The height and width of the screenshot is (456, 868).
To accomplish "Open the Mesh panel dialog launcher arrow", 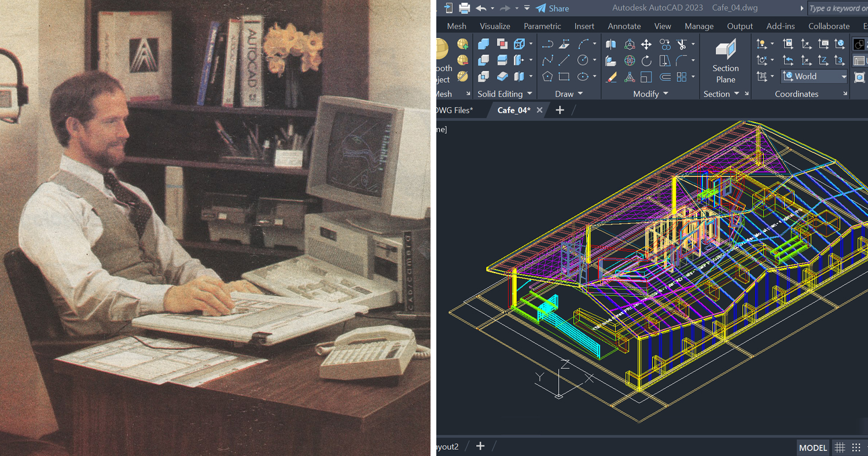I will [x=468, y=94].
